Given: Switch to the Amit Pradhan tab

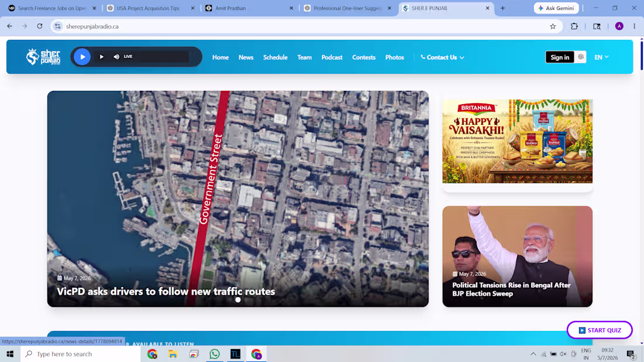Looking at the screenshot, I should (x=248, y=8).
